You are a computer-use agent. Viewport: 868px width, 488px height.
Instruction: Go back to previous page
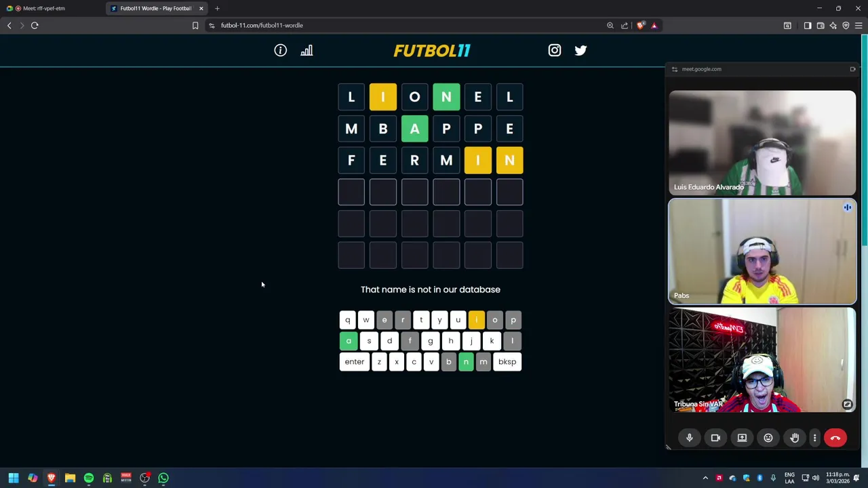click(9, 25)
